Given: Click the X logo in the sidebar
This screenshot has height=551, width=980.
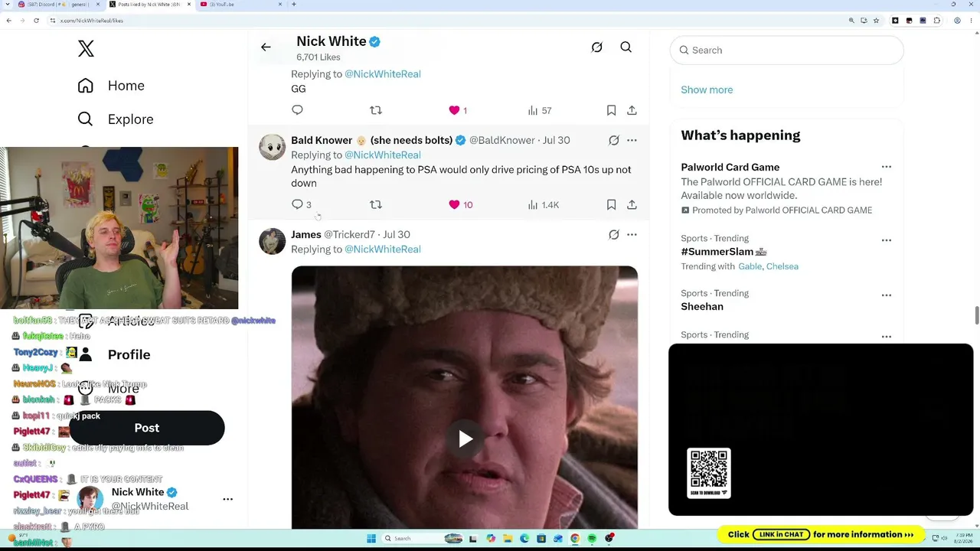Looking at the screenshot, I should [x=86, y=48].
